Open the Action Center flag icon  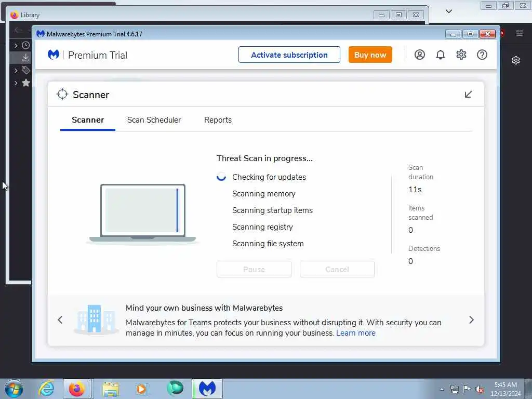tap(467, 389)
